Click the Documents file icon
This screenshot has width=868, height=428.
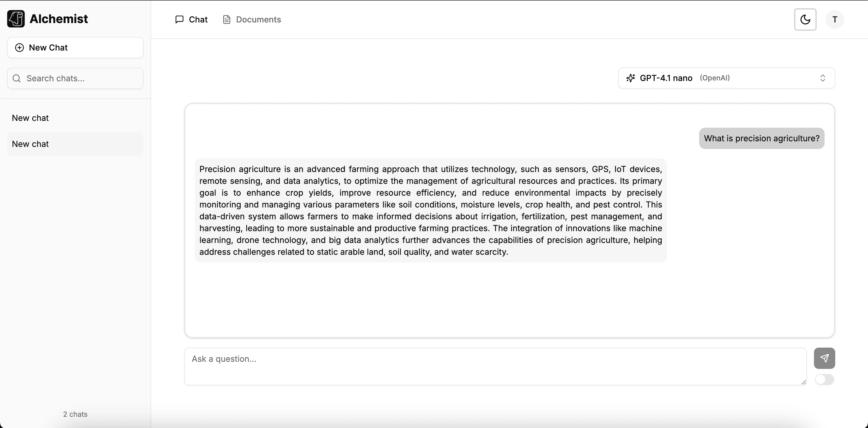coord(227,20)
